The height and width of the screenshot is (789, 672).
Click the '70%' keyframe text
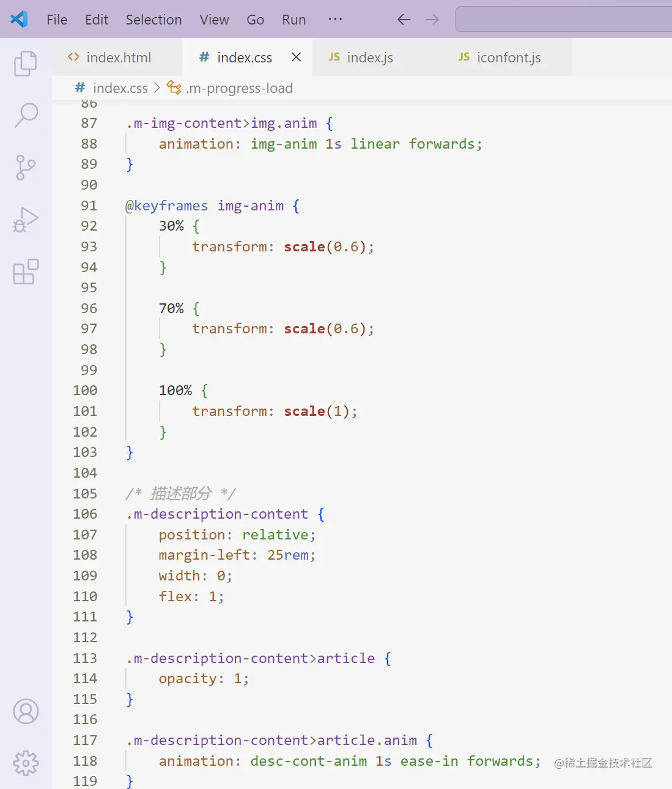click(171, 308)
